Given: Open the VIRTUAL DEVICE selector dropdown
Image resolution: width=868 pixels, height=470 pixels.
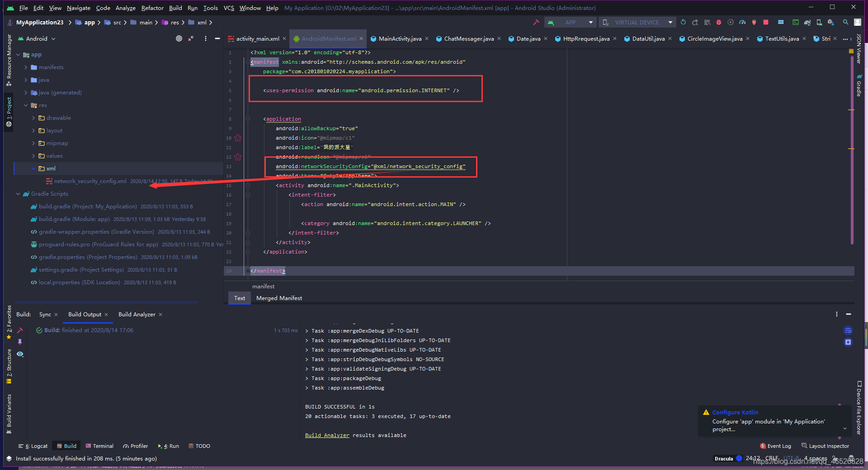Looking at the screenshot, I should 637,22.
